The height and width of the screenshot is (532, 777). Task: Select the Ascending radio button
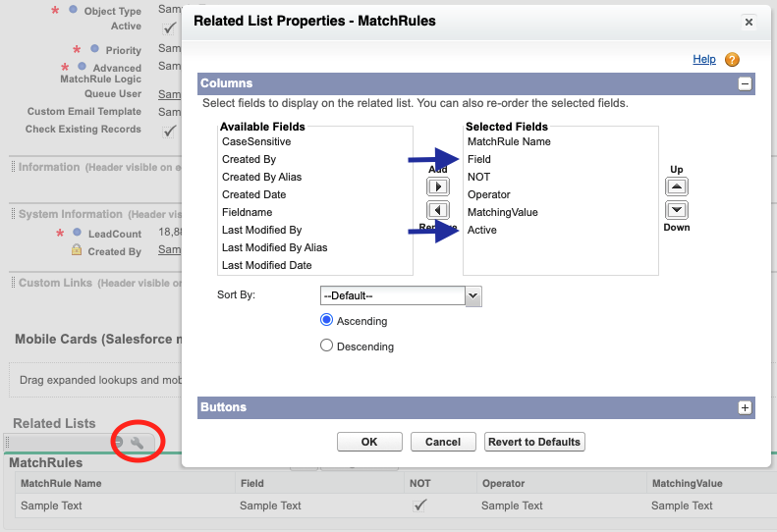(x=326, y=320)
